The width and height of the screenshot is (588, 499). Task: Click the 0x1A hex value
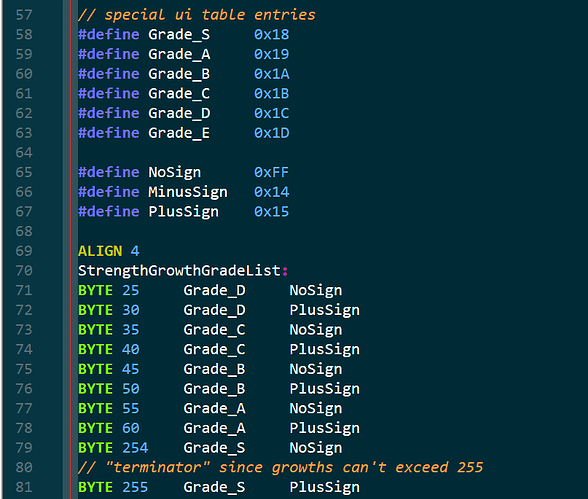(272, 74)
